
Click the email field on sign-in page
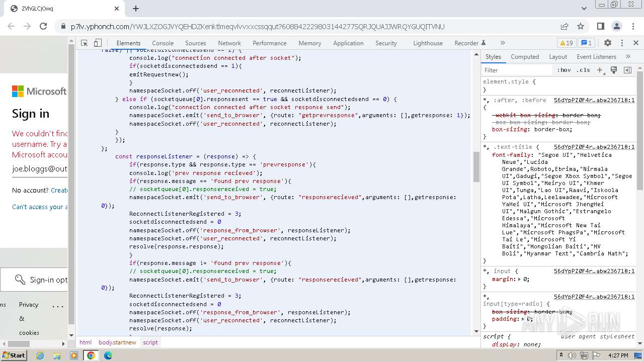click(x=40, y=169)
